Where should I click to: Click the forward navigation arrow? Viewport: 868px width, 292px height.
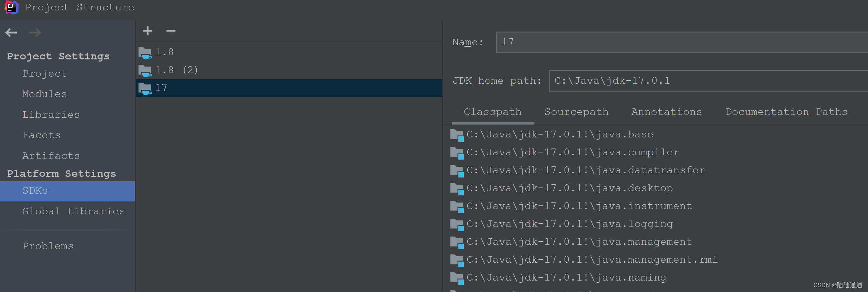pyautogui.click(x=35, y=33)
